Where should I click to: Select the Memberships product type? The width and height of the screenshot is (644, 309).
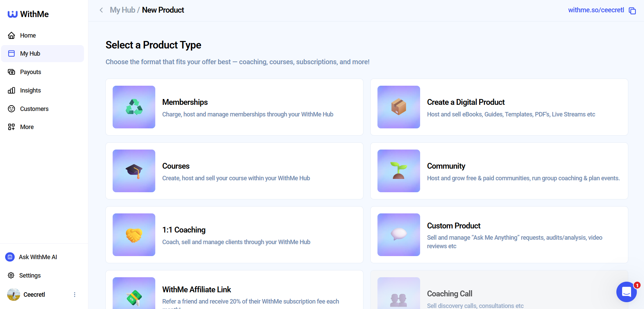234,107
